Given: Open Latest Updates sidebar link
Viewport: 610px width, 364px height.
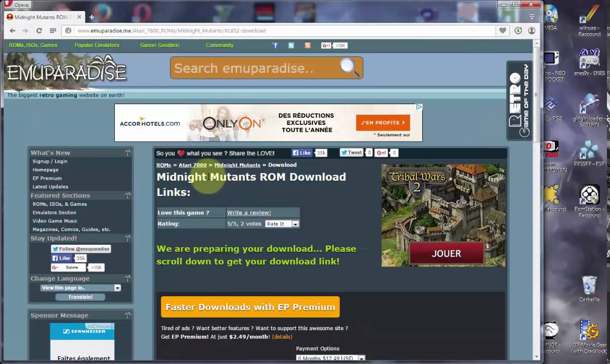Looking at the screenshot, I should coord(51,187).
